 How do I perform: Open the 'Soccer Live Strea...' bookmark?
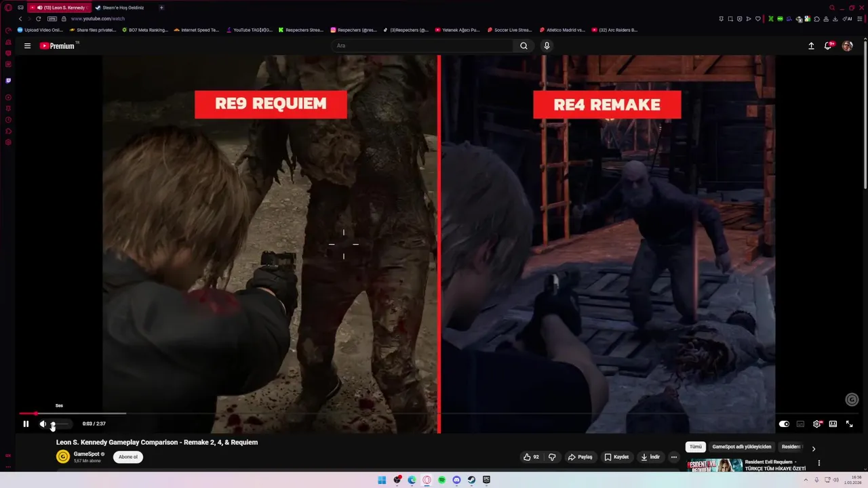click(509, 30)
